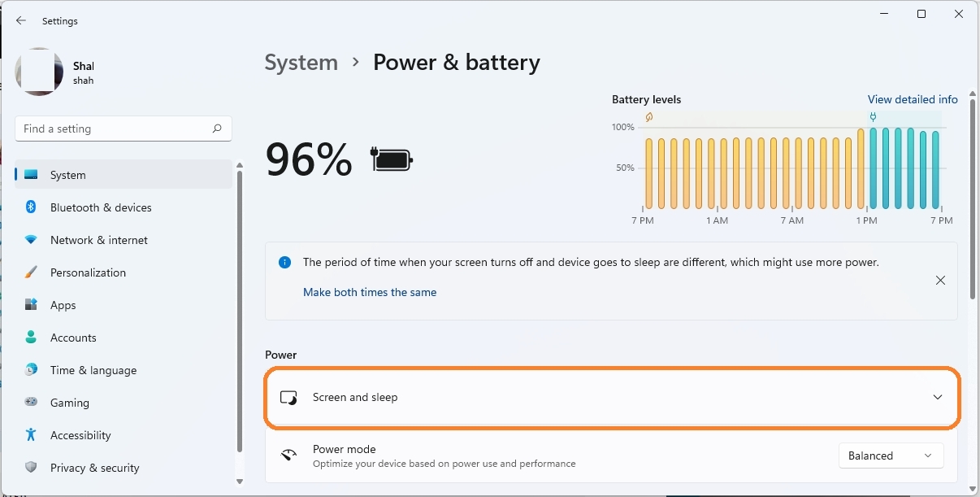This screenshot has height=497, width=980.
Task: Open Accessibility via its figure icon
Action: click(x=31, y=435)
